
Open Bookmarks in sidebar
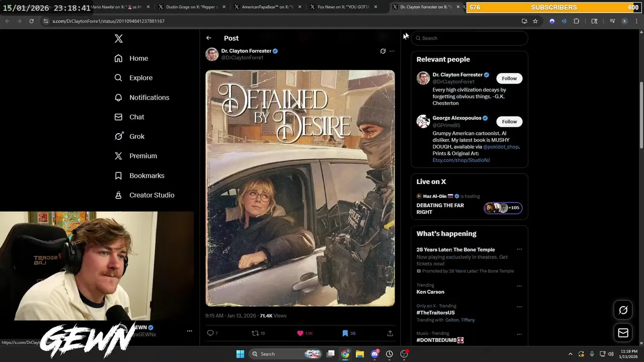139,175
